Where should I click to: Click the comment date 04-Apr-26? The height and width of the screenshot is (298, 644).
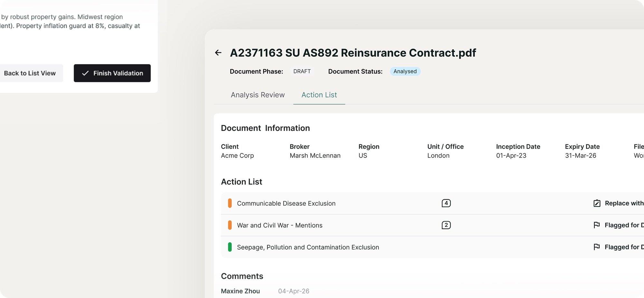click(x=294, y=291)
